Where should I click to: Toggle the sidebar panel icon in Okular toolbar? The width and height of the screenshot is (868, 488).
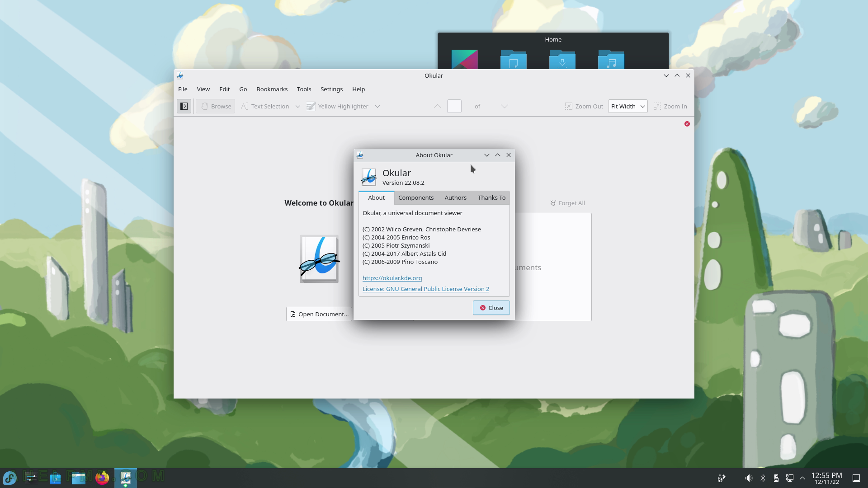[184, 106]
